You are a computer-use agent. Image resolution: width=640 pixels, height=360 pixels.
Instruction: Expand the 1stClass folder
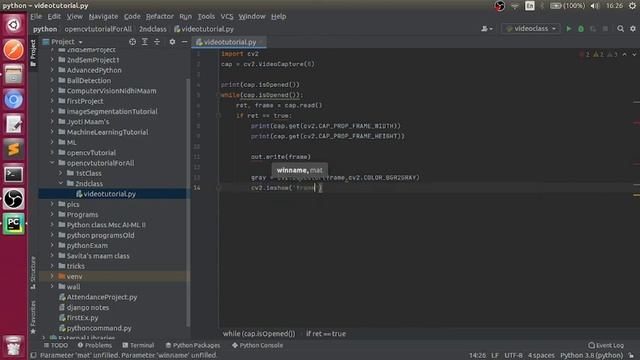pos(60,173)
